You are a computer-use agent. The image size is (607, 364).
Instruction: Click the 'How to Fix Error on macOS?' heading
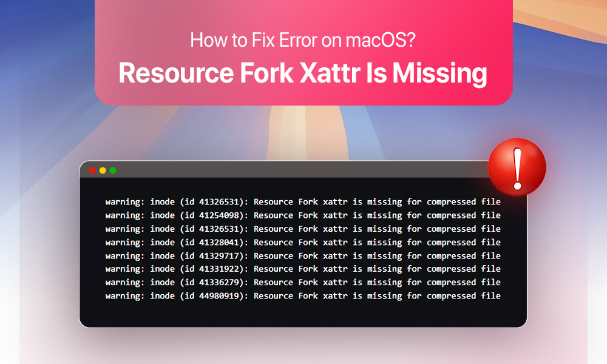(303, 40)
